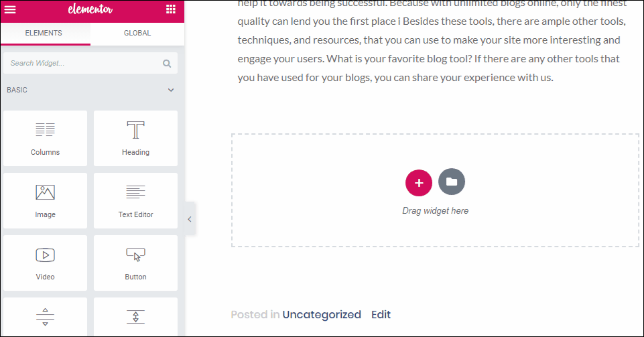The image size is (644, 337).
Task: Hide the Elementor side panel
Action: point(190,219)
